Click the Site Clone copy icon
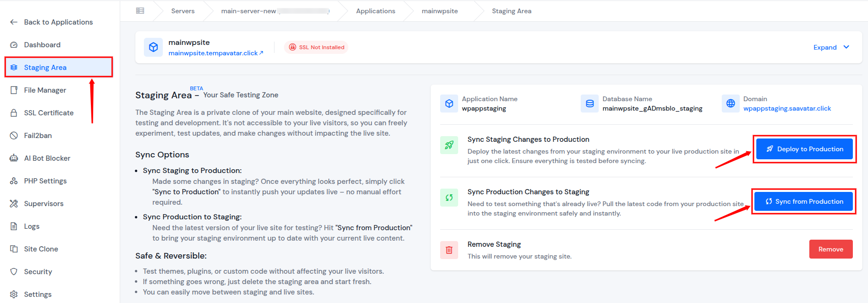The height and width of the screenshot is (303, 868). (14, 249)
